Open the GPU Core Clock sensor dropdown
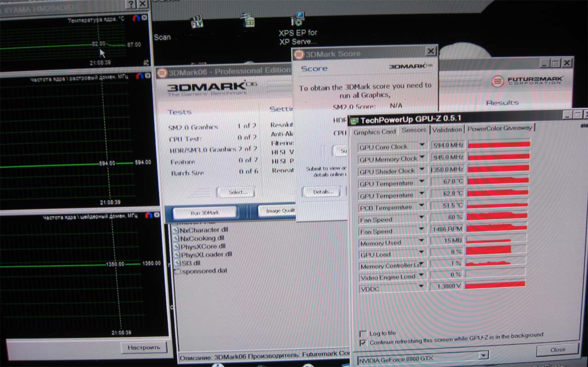 (421, 146)
